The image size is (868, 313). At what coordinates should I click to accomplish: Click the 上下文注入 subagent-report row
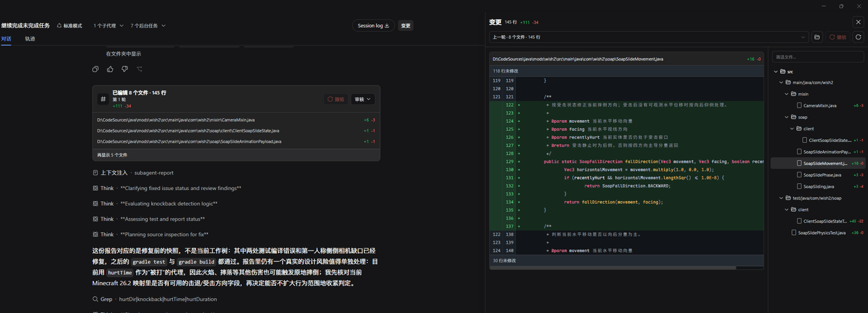coord(132,172)
